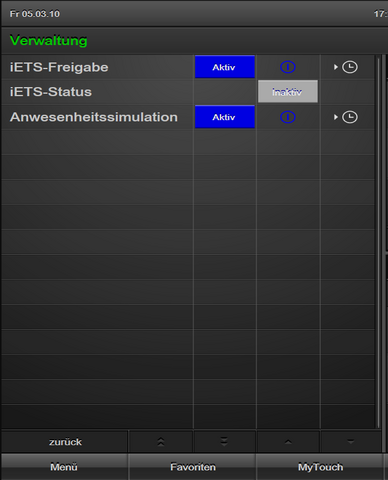Expand small arrow beside iETS-Freigabe clock
The image size is (388, 480).
[x=336, y=67]
